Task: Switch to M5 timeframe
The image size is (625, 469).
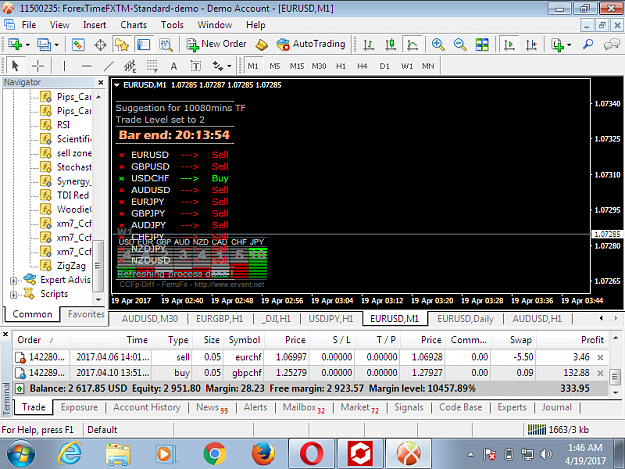Action: 275,66
